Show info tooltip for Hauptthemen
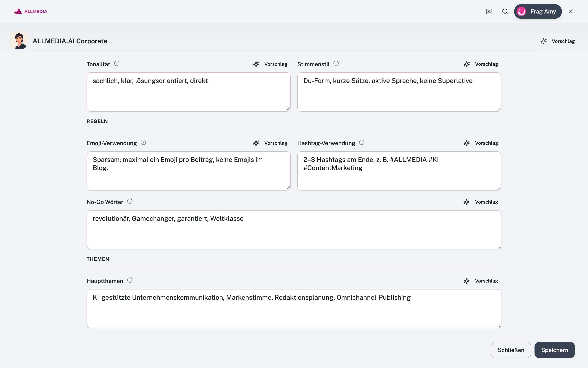Viewport: 588px width, 368px height. [130, 280]
